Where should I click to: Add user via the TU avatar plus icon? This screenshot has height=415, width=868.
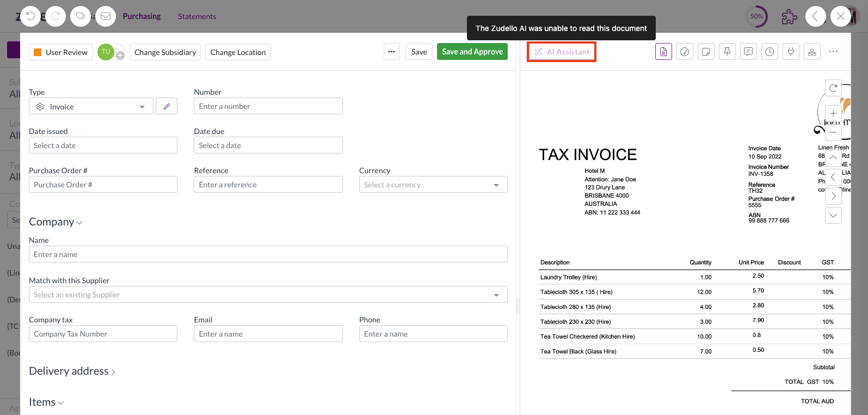(120, 54)
